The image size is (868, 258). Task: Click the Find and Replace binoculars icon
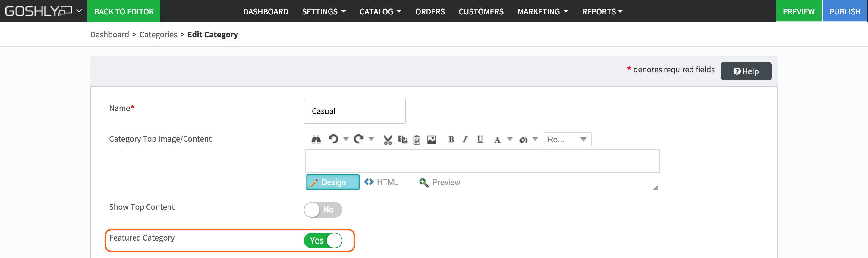[316, 140]
